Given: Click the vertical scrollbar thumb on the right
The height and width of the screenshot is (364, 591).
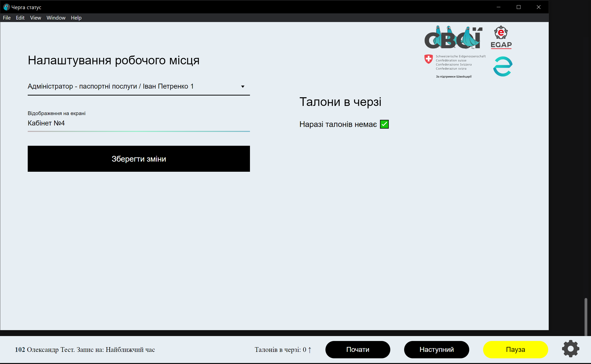Looking at the screenshot, I should click(x=586, y=317).
